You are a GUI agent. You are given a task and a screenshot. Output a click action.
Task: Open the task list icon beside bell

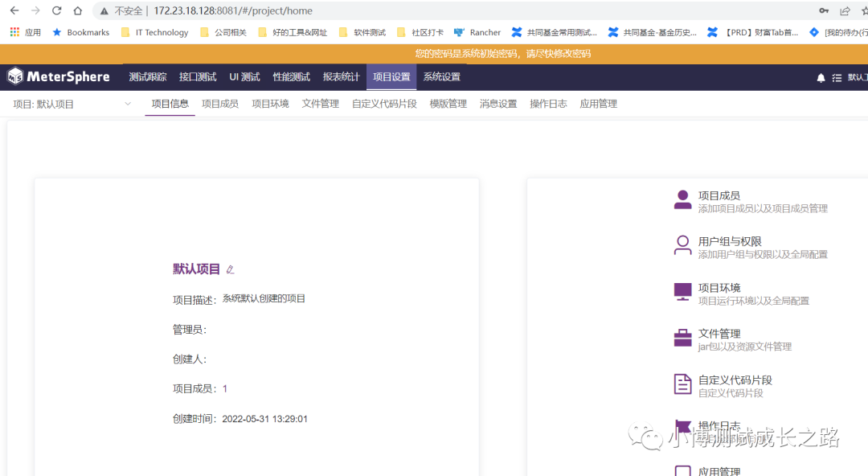tap(837, 77)
